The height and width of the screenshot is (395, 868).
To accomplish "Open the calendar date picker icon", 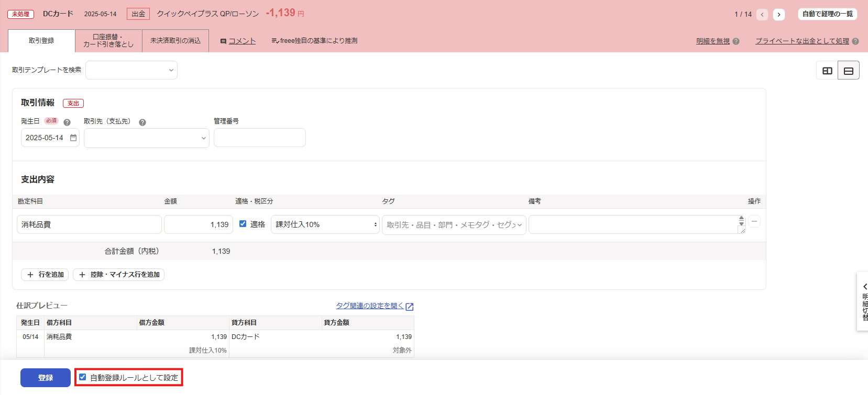I will [73, 138].
